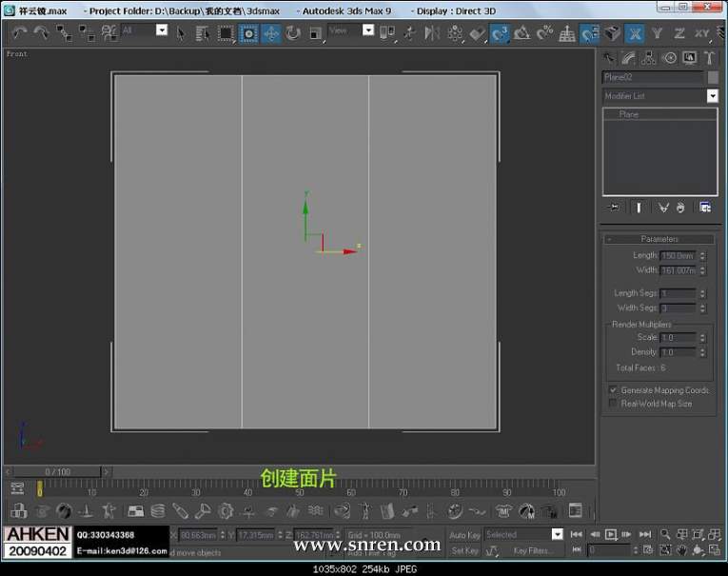The height and width of the screenshot is (576, 728).
Task: Click the Density render multiplier field
Action: pos(678,352)
